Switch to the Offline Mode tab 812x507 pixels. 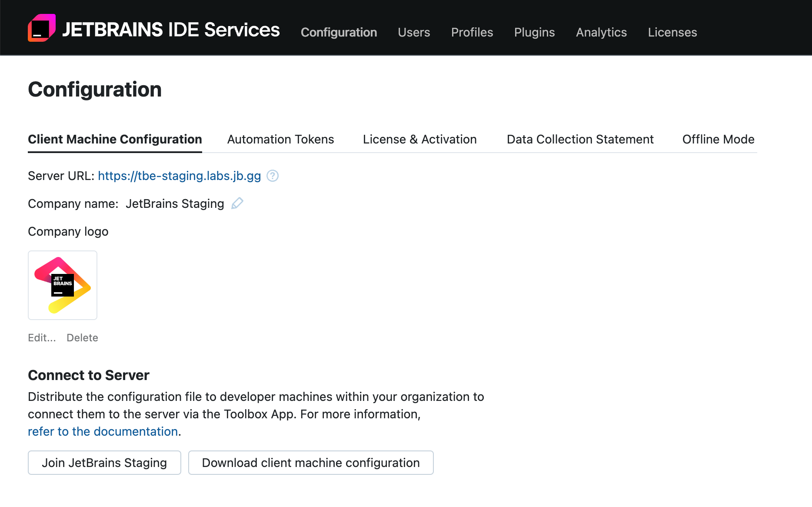[x=718, y=139]
